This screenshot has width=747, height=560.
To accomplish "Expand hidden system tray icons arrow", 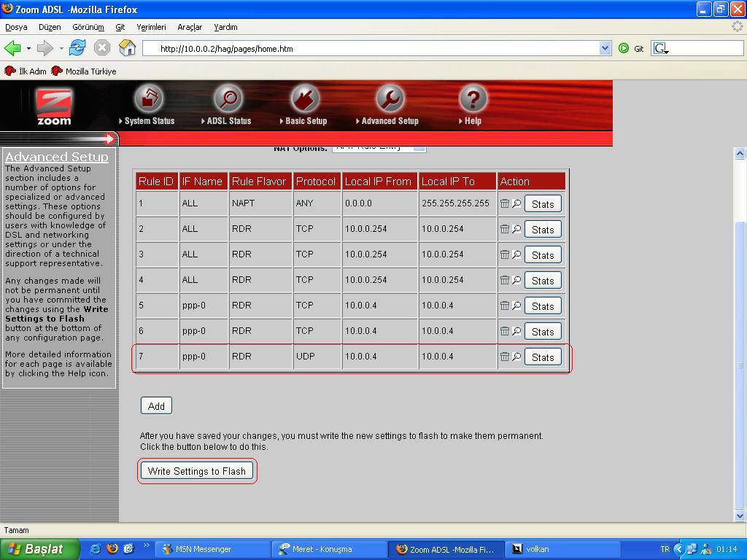I will click(679, 549).
